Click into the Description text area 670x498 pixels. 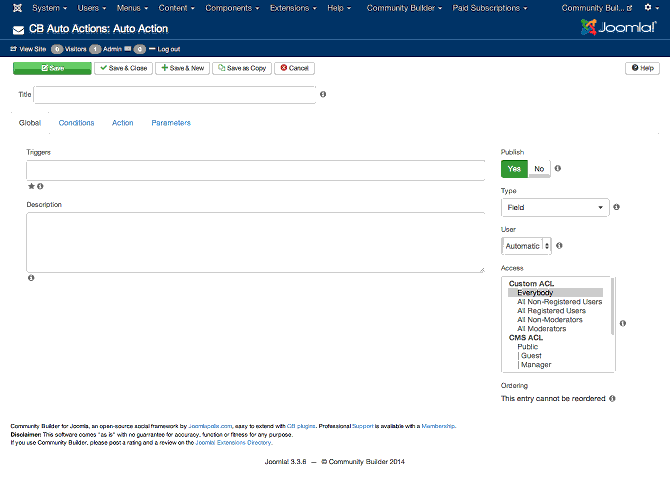[x=256, y=242]
